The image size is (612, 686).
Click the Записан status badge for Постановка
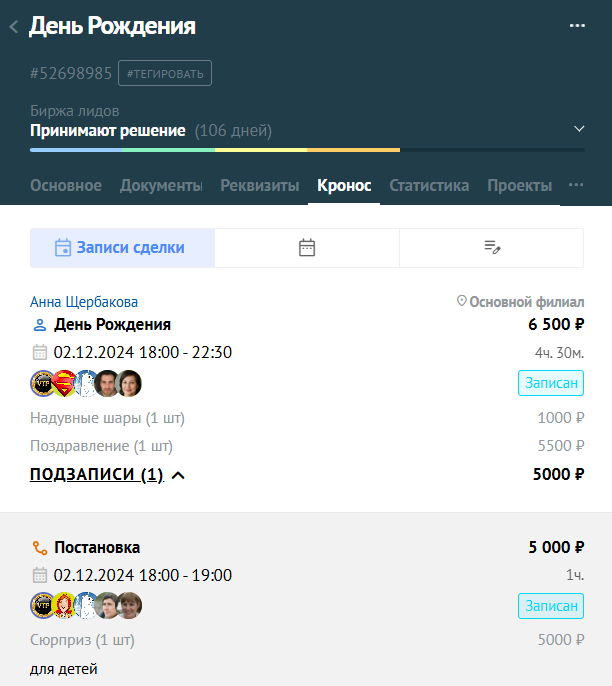pyautogui.click(x=551, y=606)
